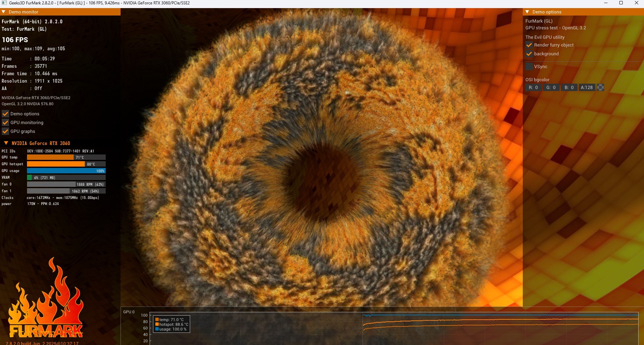The width and height of the screenshot is (644, 345).
Task: Click the fan 0 1888 RPM bar
Action: tap(66, 184)
